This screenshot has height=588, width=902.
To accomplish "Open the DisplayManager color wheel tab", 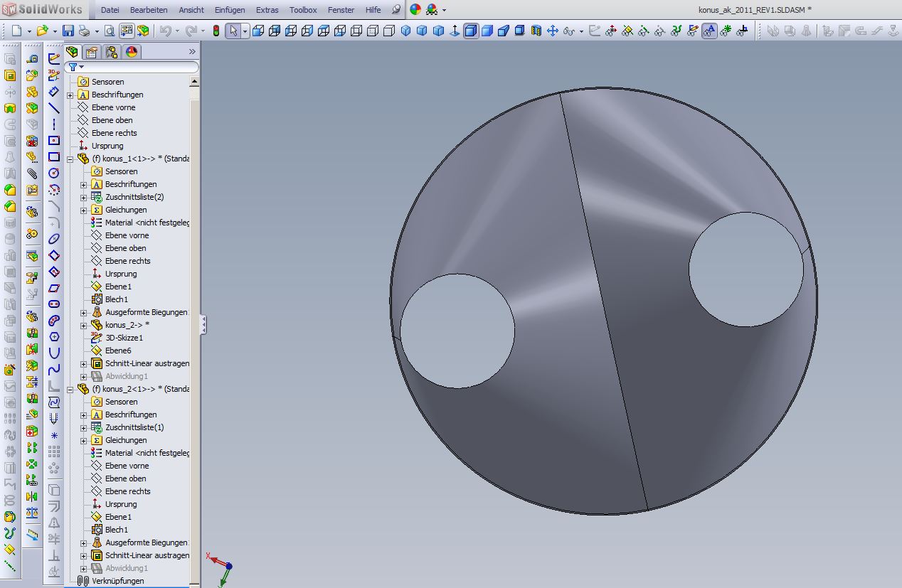I will click(132, 52).
